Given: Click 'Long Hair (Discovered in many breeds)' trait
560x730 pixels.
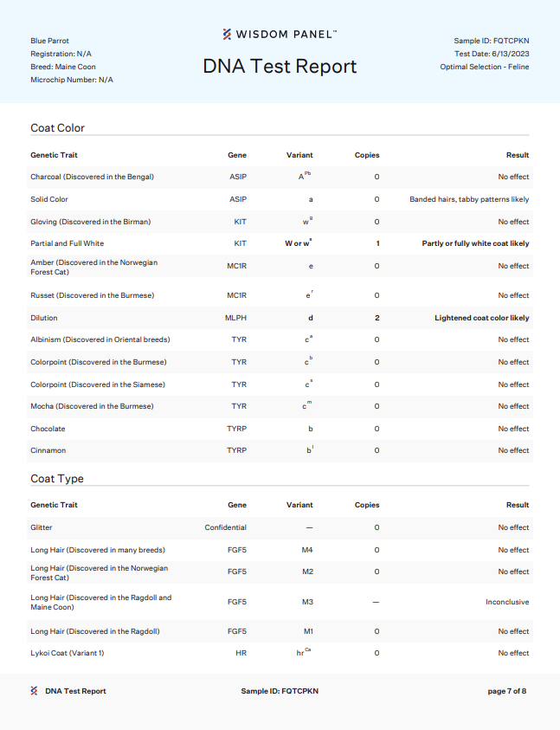Looking at the screenshot, I should 98,550.
